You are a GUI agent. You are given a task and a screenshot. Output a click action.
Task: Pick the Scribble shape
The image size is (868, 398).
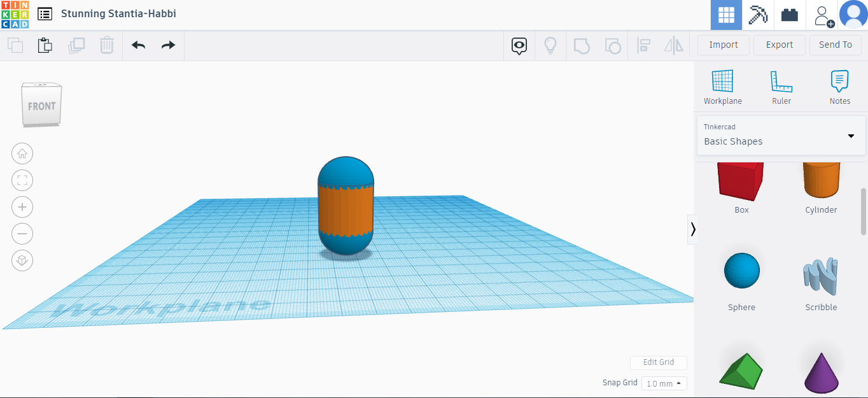click(821, 276)
